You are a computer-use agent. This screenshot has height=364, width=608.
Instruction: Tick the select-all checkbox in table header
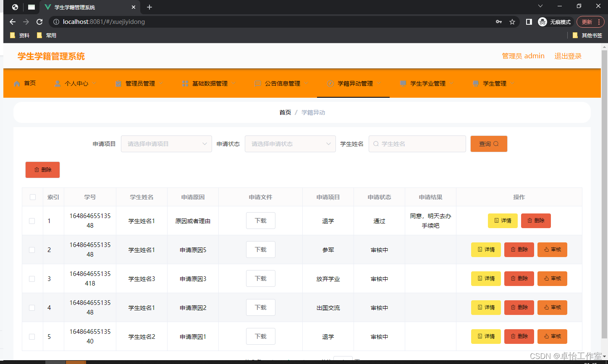[33, 197]
